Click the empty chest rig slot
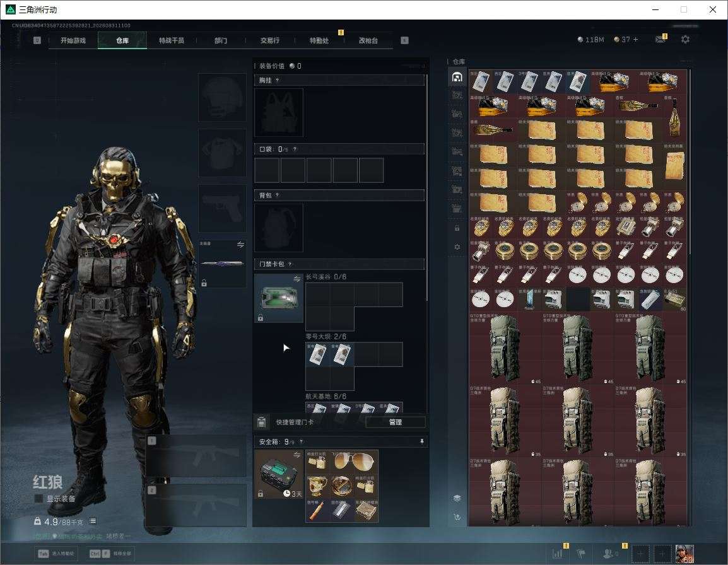Screen dimensions: 728x565 pyautogui.click(x=279, y=112)
